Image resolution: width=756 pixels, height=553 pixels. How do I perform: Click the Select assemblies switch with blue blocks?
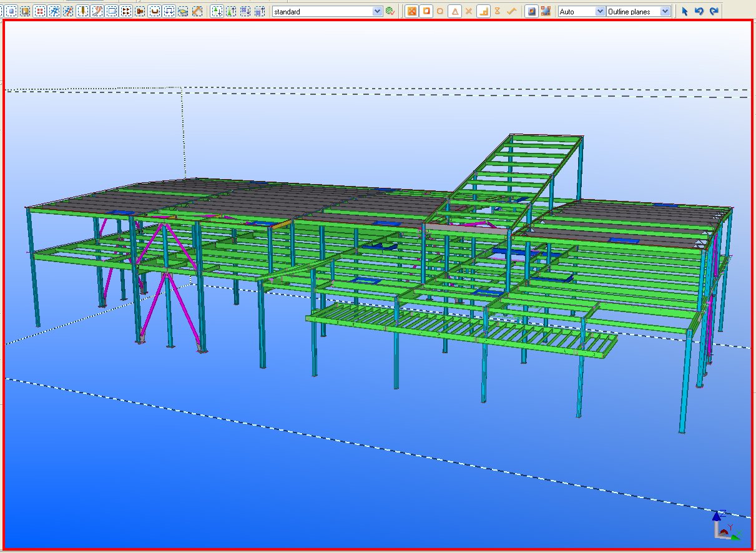pyautogui.click(x=245, y=11)
